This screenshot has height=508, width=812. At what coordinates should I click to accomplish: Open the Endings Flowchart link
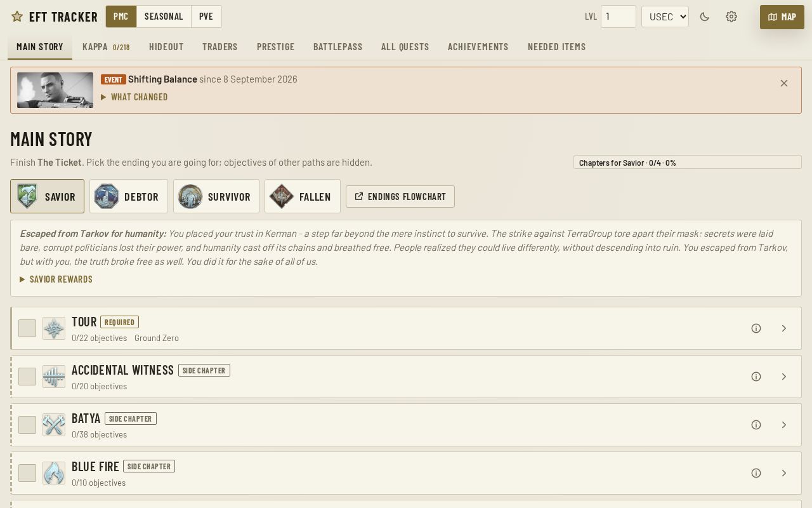[400, 197]
